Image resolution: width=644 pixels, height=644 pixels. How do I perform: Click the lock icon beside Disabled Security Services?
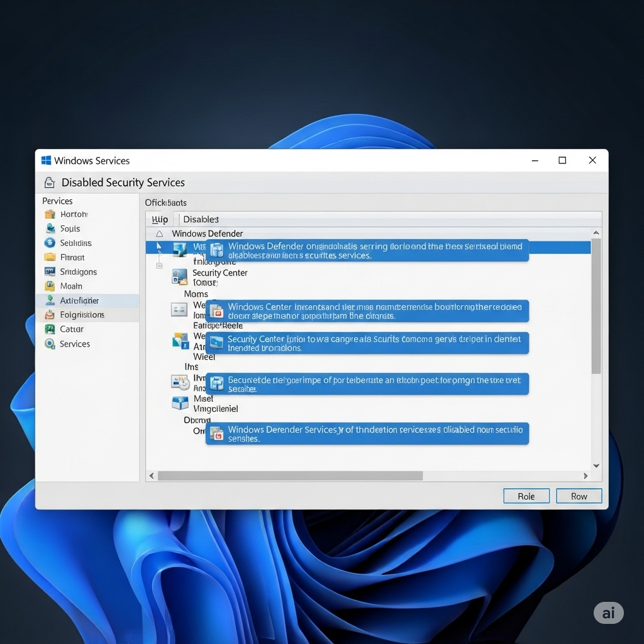[x=50, y=182]
